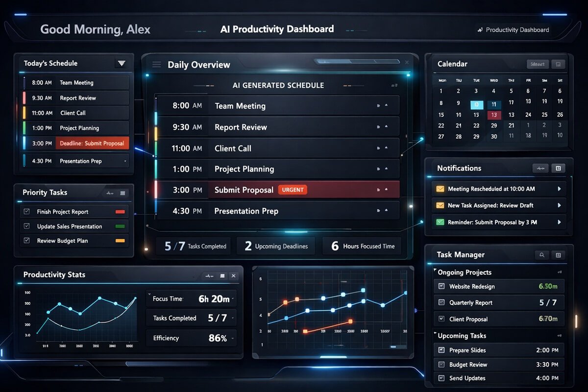Collapse the Ongoing Projects section
Viewport: 588px width, 392px height.
(435, 269)
